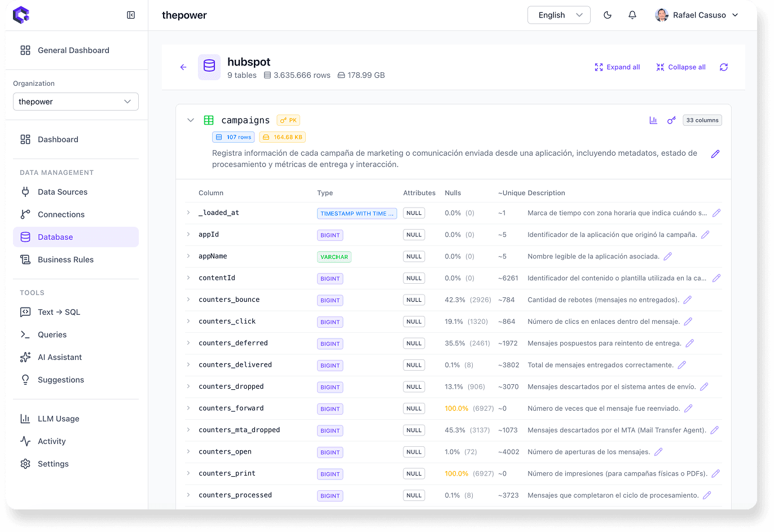Screen dimensions: 774x532
Task: Expand the appId column row
Action: 188,234
